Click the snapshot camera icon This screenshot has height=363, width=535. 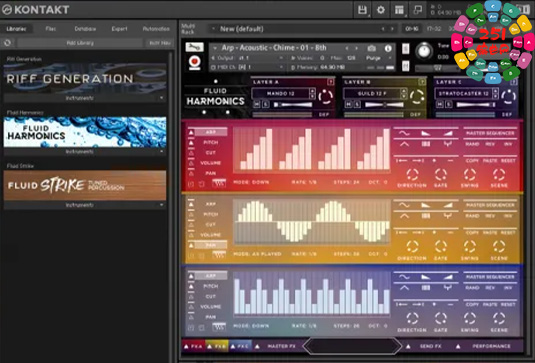point(372,48)
